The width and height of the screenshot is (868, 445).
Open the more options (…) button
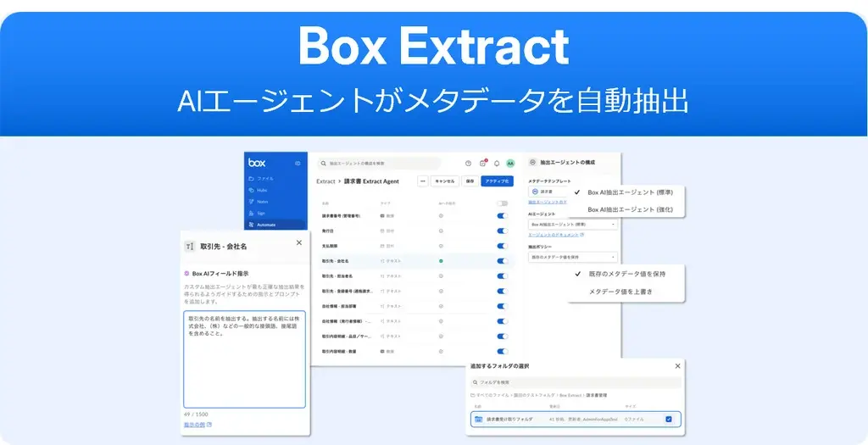pos(423,181)
